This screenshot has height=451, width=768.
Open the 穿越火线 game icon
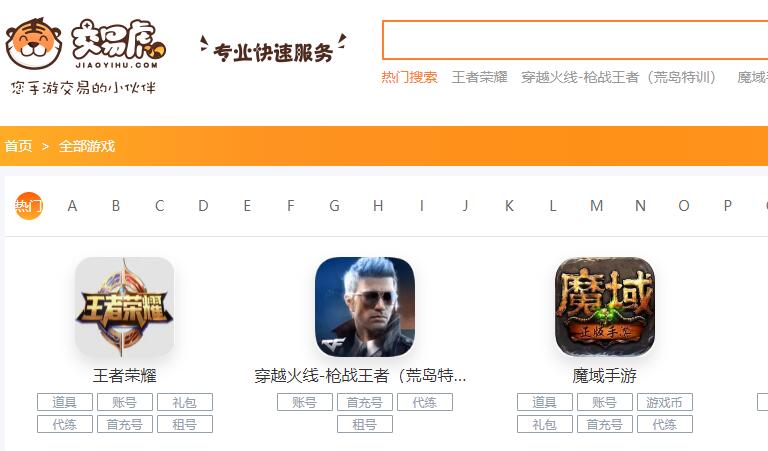click(x=364, y=307)
